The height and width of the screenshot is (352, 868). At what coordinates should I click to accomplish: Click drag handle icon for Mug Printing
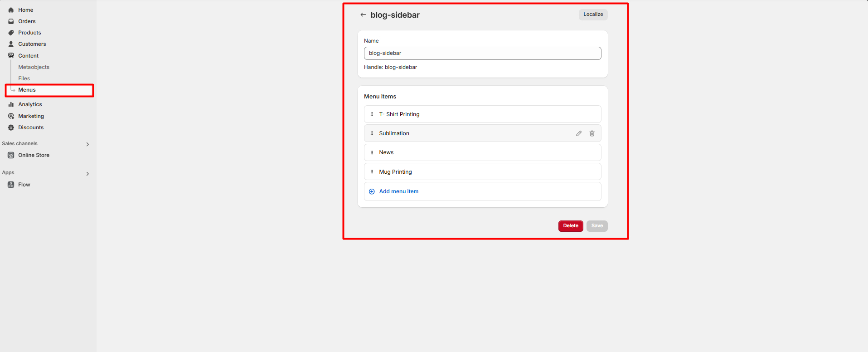[x=372, y=172]
